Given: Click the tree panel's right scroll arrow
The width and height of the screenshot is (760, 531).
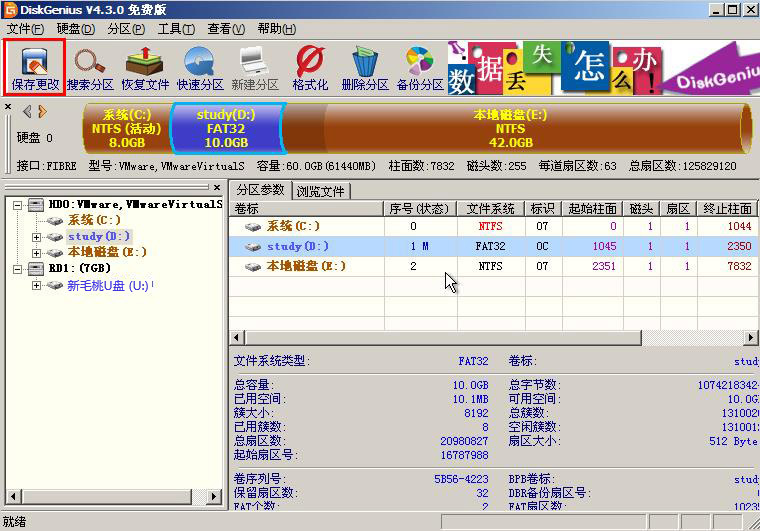Looking at the screenshot, I should point(214,496).
